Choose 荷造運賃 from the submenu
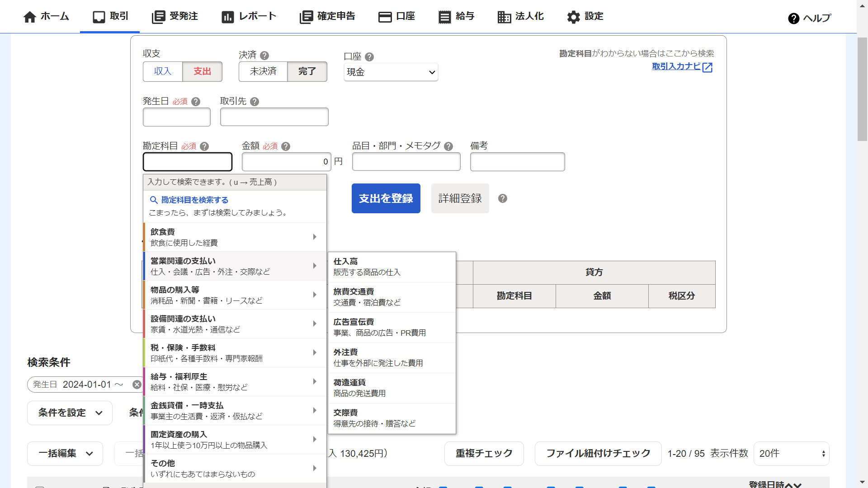This screenshot has height=488, width=868. point(392,388)
